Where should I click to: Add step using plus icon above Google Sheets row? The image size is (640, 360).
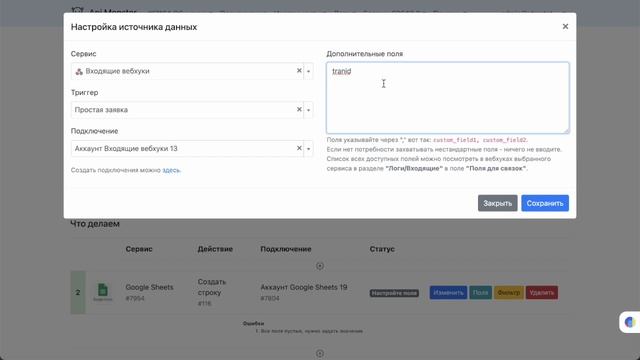click(320, 266)
